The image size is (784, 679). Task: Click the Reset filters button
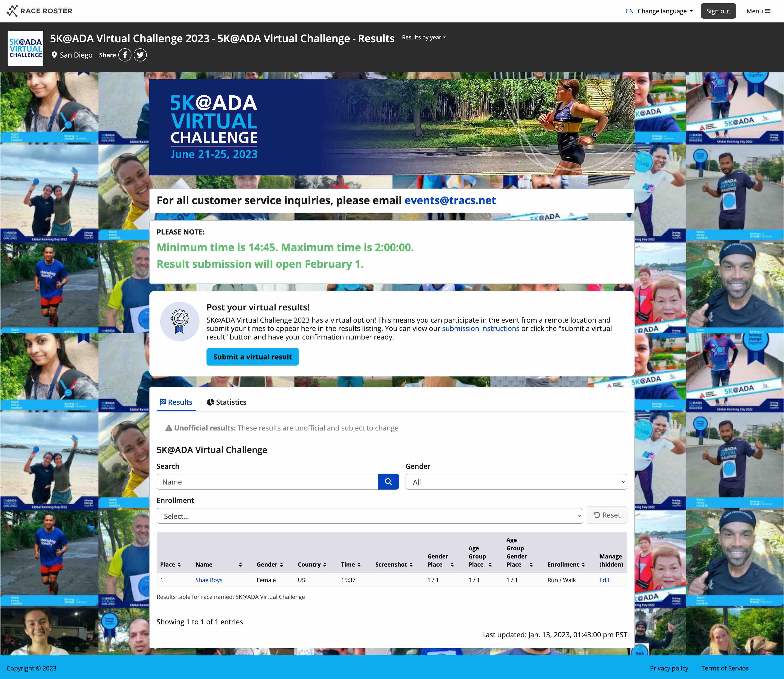coord(607,515)
